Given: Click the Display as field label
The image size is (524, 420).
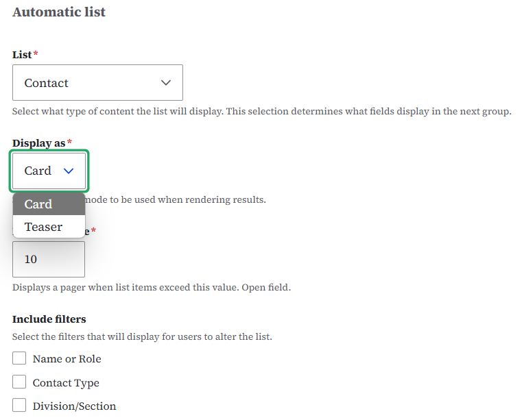Looking at the screenshot, I should 39,143.
